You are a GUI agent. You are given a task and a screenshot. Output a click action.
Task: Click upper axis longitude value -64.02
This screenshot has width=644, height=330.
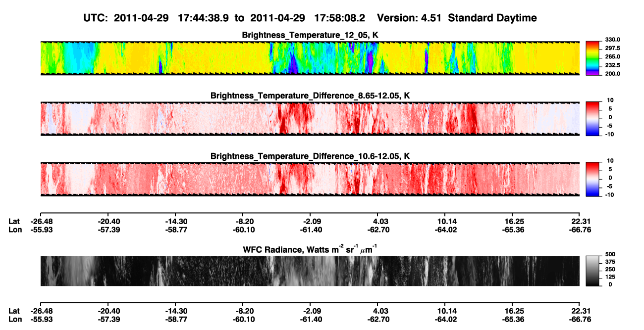445,230
